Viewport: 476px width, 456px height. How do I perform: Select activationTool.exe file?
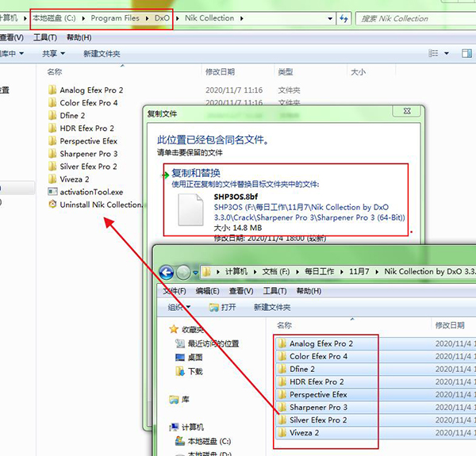(x=86, y=192)
